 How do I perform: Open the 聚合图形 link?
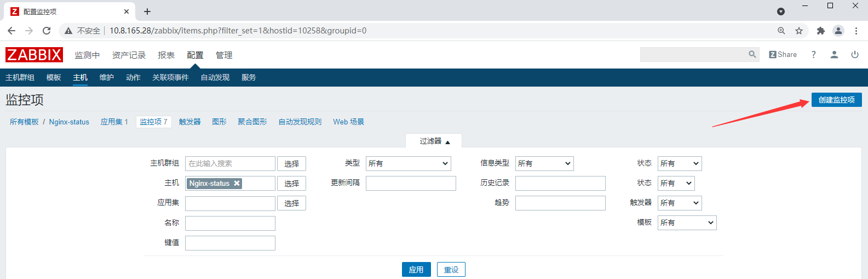(252, 122)
